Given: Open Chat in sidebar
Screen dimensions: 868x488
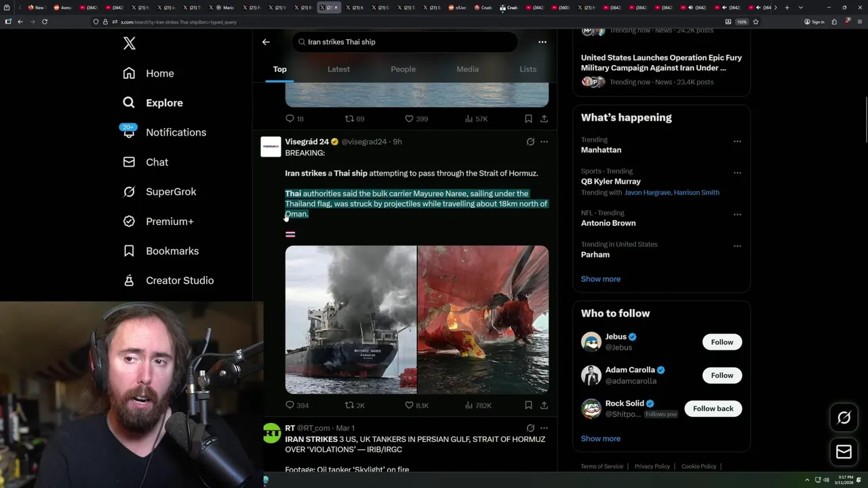Looking at the screenshot, I should tap(145, 162).
